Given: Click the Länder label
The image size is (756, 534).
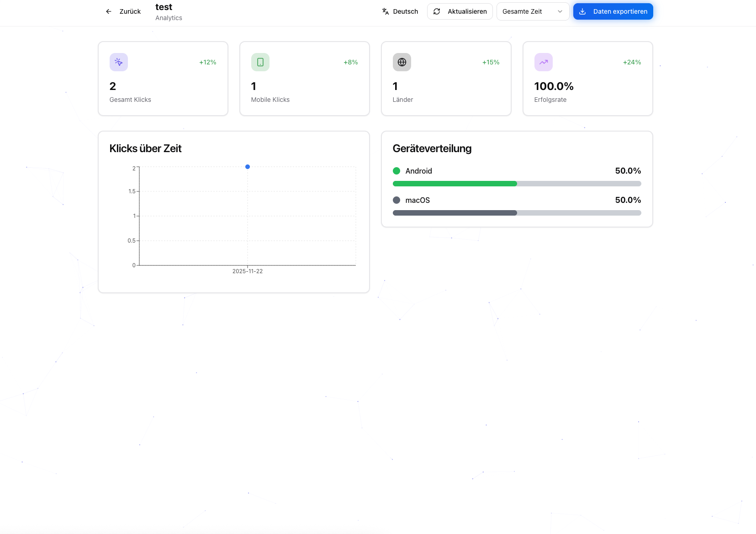Looking at the screenshot, I should point(403,100).
